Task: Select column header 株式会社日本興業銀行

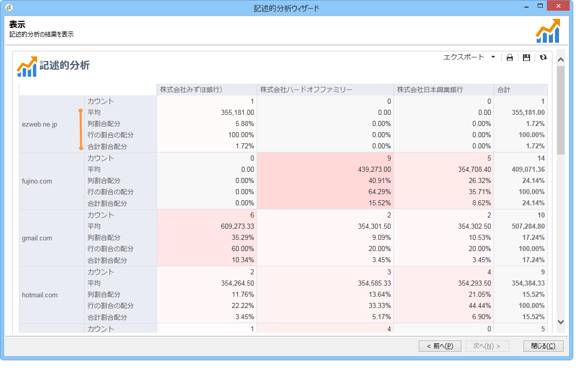Action: click(444, 89)
